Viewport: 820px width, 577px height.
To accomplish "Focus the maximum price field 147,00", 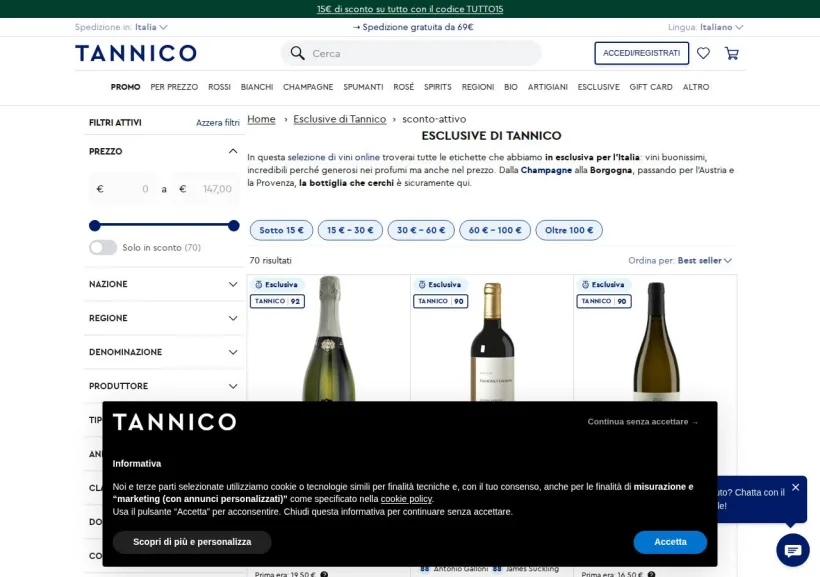I will pyautogui.click(x=206, y=189).
